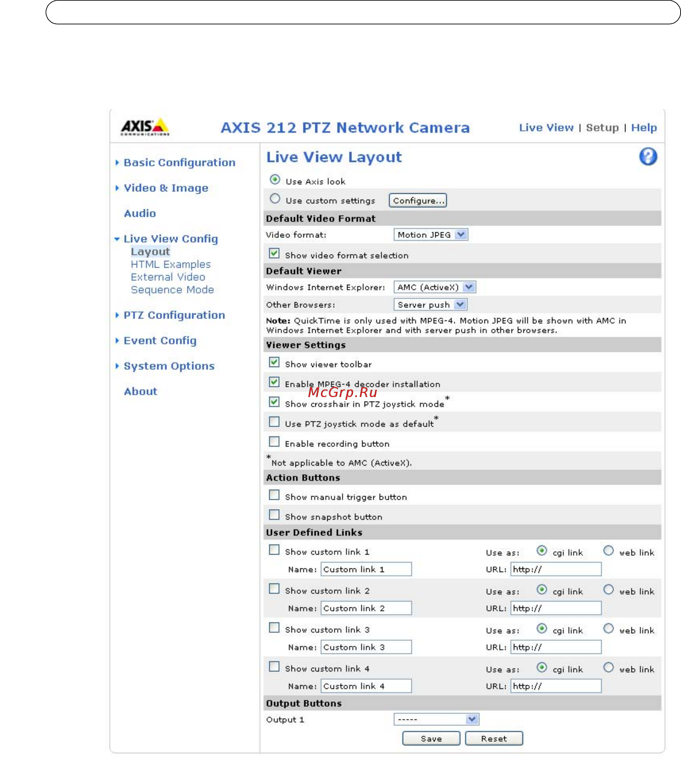Open the Setup link in header

point(602,127)
